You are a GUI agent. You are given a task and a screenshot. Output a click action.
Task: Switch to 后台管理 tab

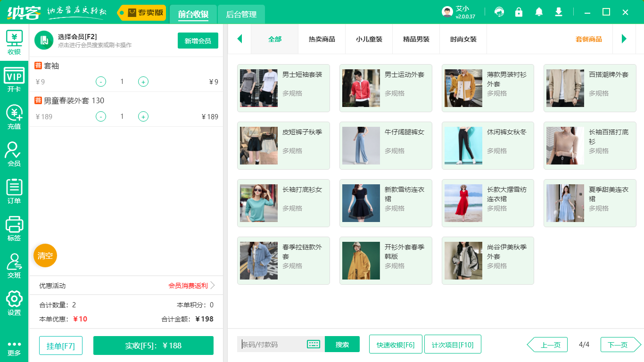(241, 15)
